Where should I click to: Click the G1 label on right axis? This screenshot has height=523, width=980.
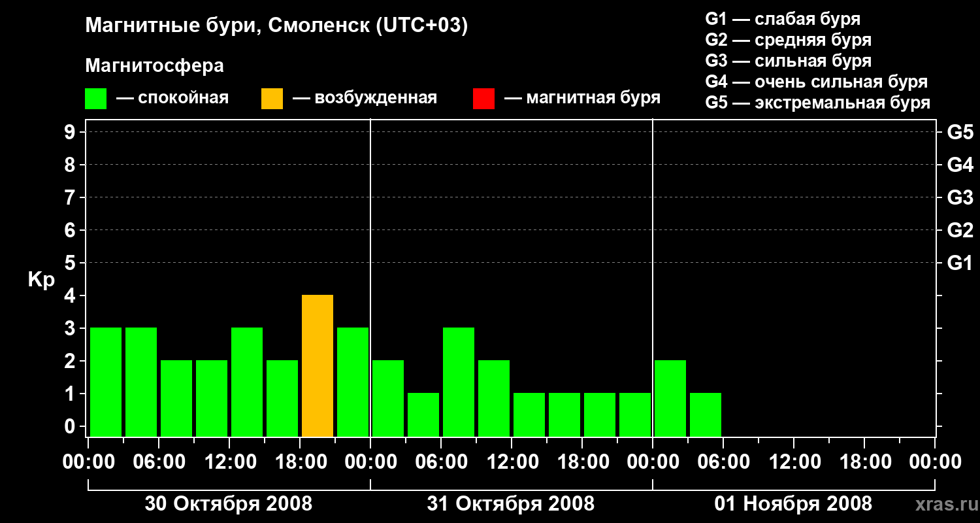coord(960,263)
